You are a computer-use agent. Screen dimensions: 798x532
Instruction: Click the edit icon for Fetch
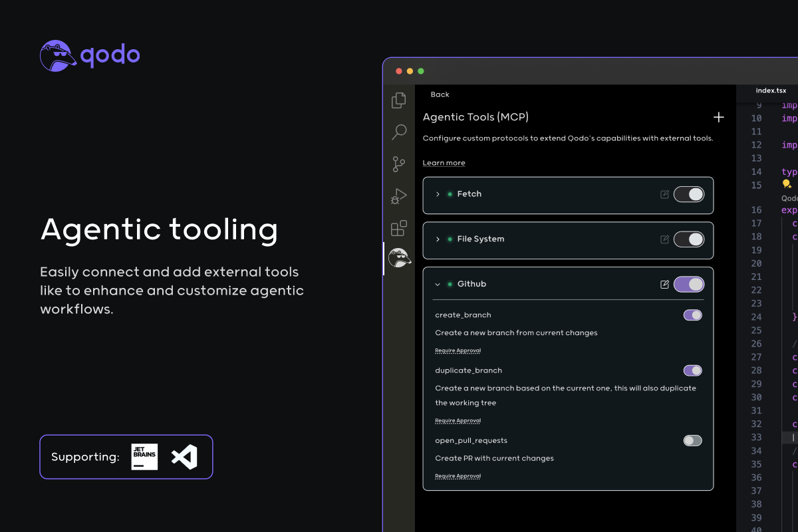coord(664,194)
